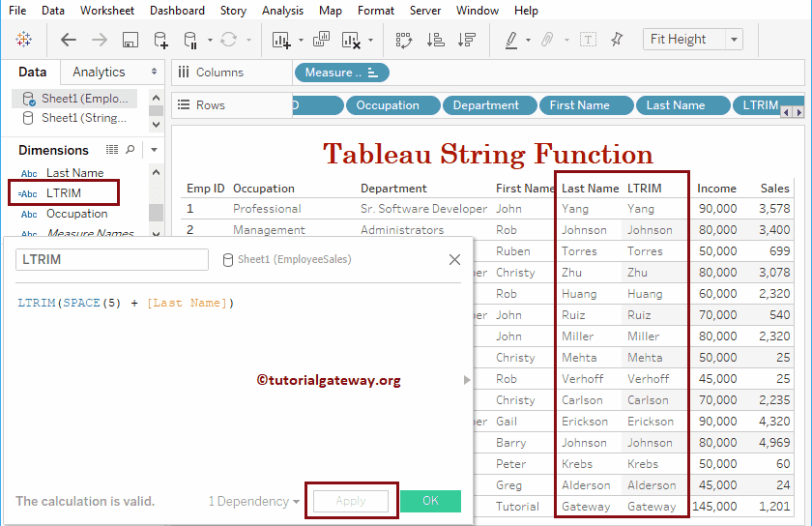812x526 pixels.
Task: Open dropdown arrow beside New Worksheet icon
Action: pyautogui.click(x=301, y=40)
